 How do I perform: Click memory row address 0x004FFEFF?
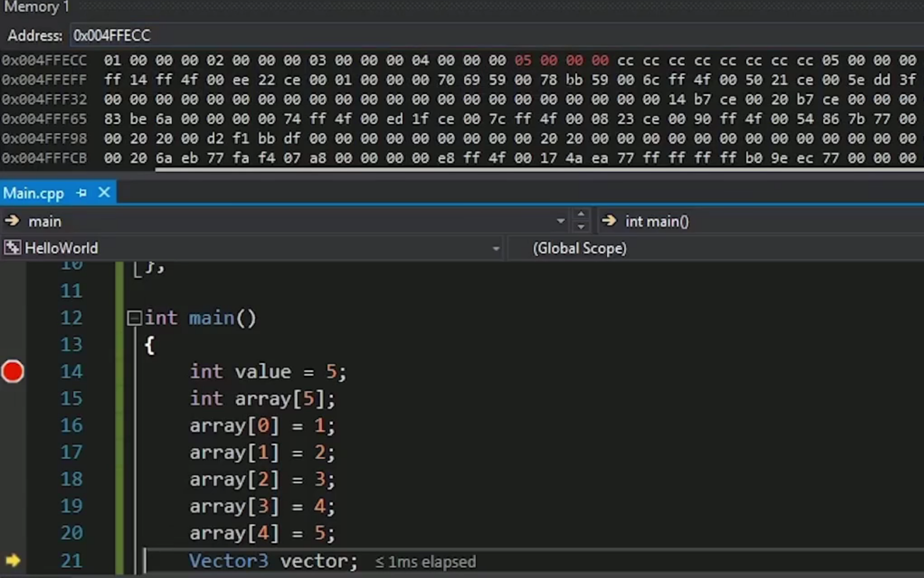[x=44, y=80]
